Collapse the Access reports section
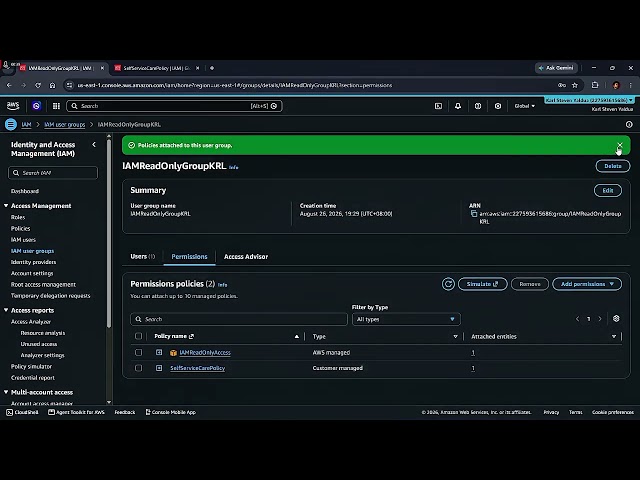Screen dimensions: 640x480 coord(6,310)
